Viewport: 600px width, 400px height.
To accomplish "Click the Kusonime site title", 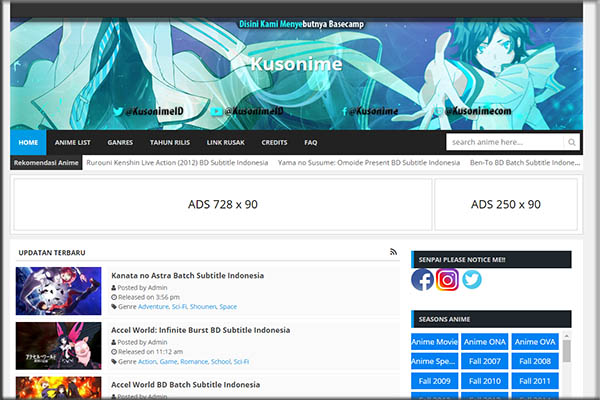I will [297, 64].
